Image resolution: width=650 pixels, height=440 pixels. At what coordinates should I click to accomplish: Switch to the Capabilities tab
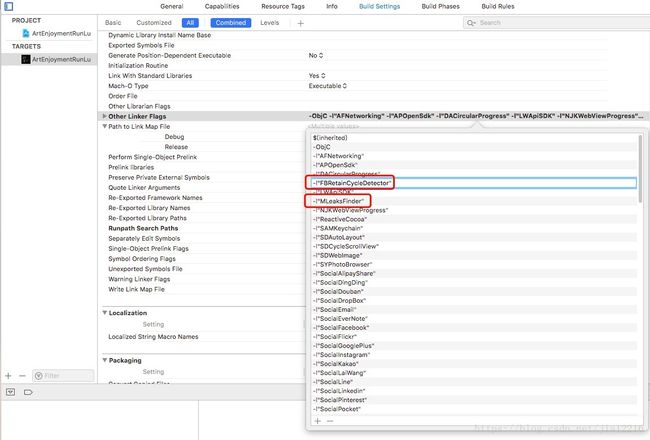click(x=221, y=6)
